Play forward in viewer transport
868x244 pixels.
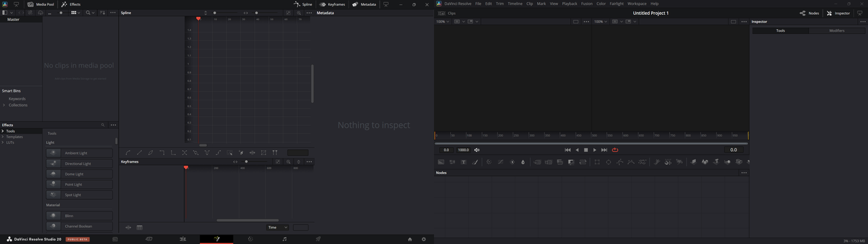pos(595,150)
